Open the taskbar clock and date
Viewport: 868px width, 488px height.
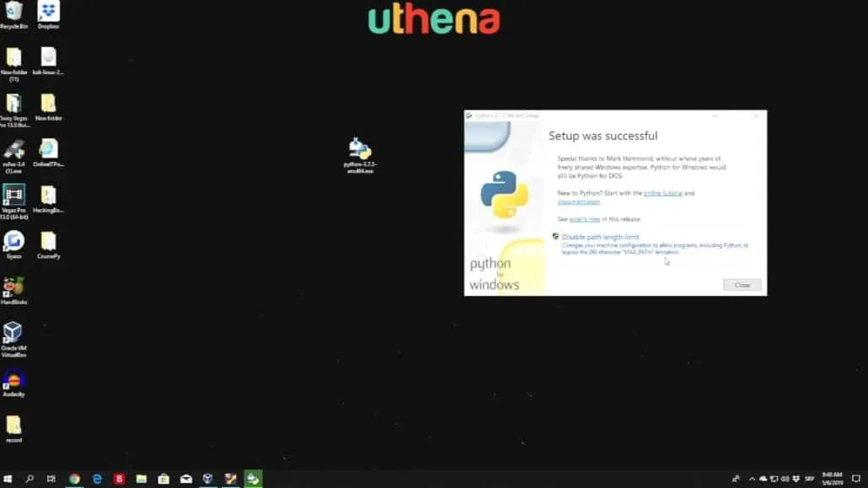point(832,479)
